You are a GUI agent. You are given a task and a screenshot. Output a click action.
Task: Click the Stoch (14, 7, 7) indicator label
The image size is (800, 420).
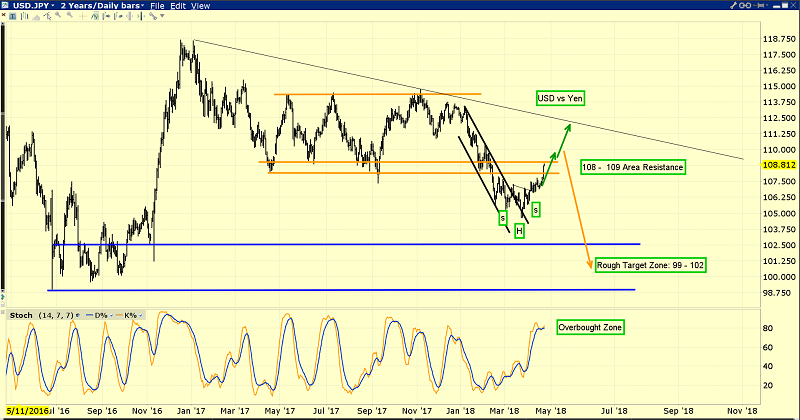point(37,316)
